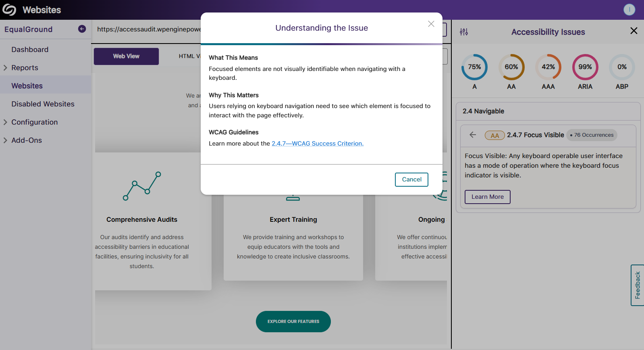Switch to the Web View tab
Viewport: 644px width, 350px height.
(x=126, y=56)
